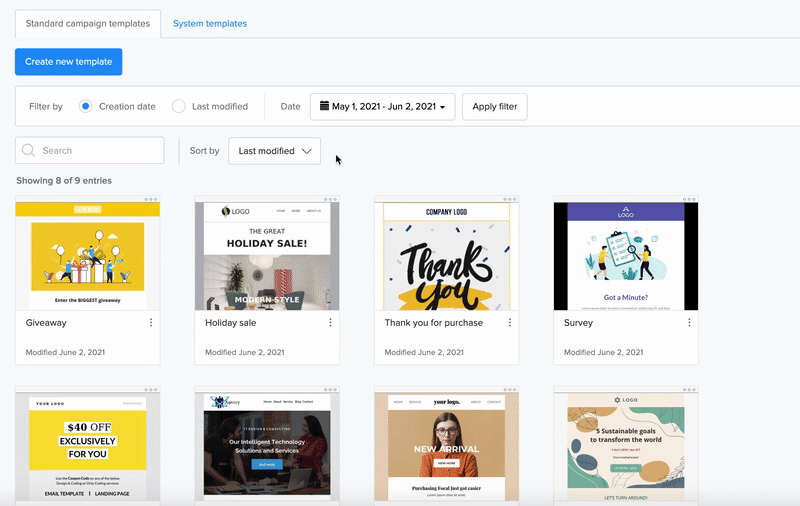The width and height of the screenshot is (800, 506).
Task: Select the Creation date radio button
Action: point(86,107)
